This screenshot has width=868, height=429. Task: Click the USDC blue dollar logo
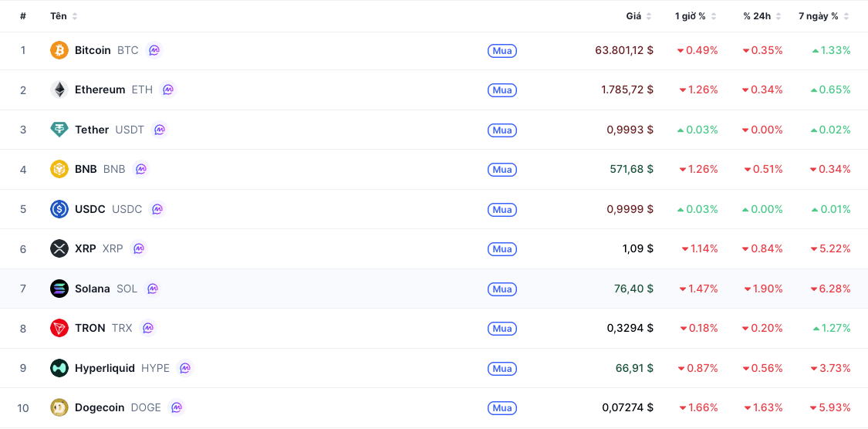(x=59, y=209)
